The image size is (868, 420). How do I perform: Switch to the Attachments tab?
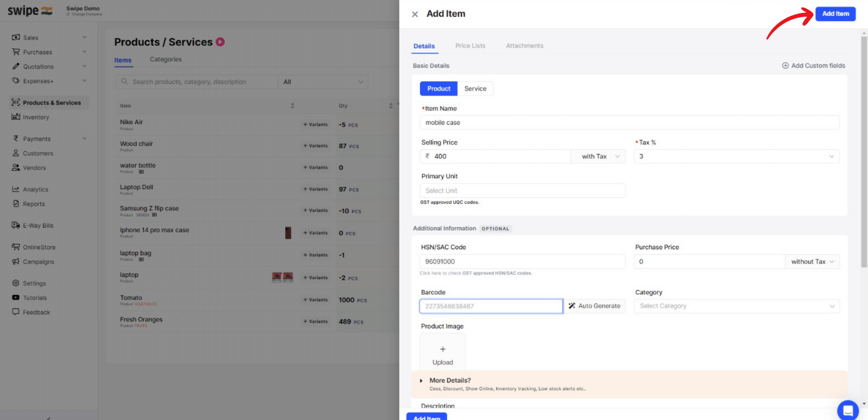point(524,46)
